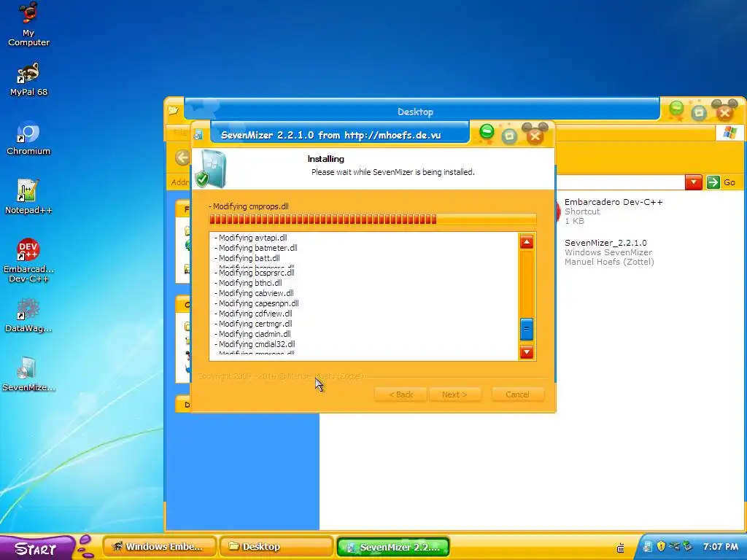The height and width of the screenshot is (560, 747).
Task: Select the 'Modifying cdfview.dll' log line
Action: click(253, 314)
